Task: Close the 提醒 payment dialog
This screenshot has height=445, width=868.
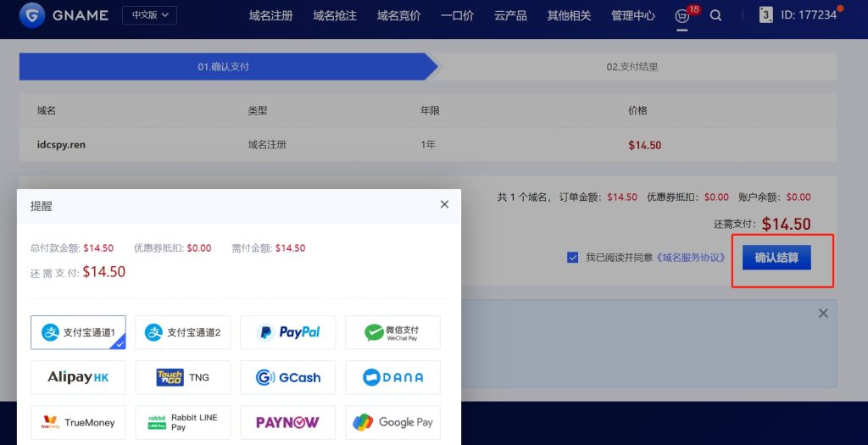Action: [444, 204]
